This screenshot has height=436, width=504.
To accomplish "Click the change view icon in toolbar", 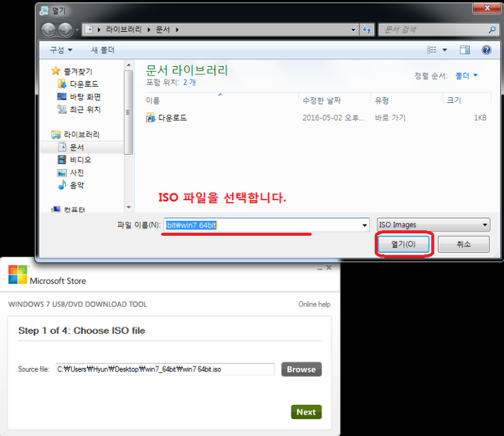I will [432, 50].
